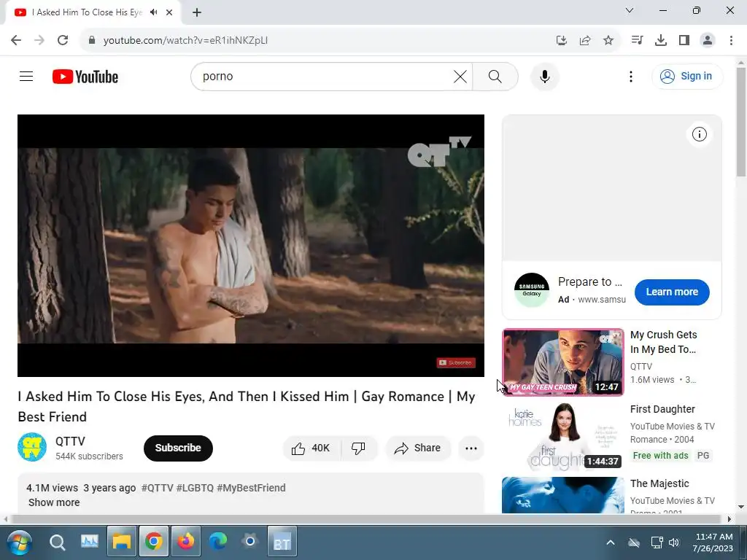Image resolution: width=747 pixels, height=560 pixels.
Task: Open YouTube settings three-dot menu
Action: point(631,76)
